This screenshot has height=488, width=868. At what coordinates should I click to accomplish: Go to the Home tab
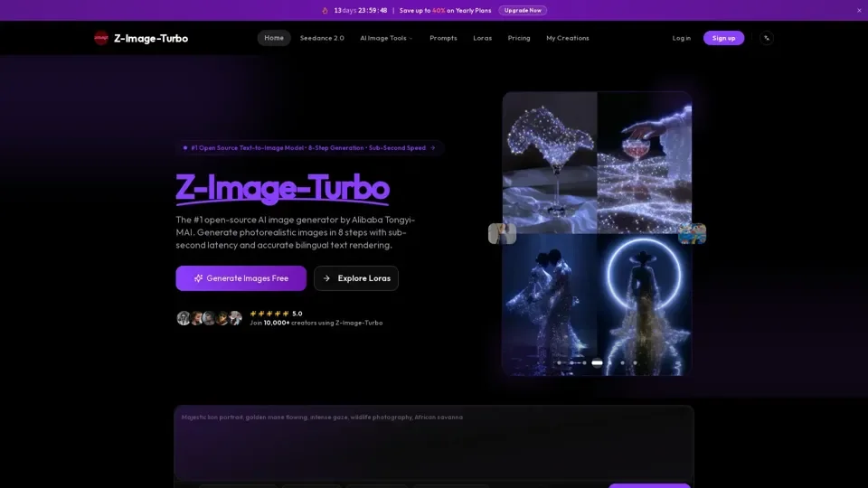[274, 38]
